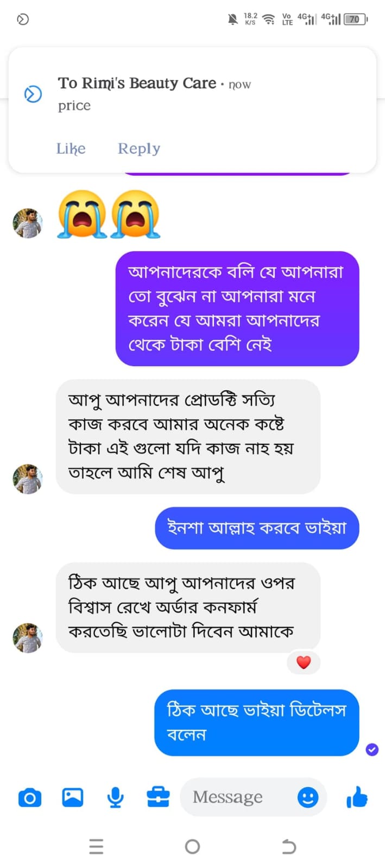
Task: Tap the purple Bengali message bubble
Action: click(x=237, y=308)
